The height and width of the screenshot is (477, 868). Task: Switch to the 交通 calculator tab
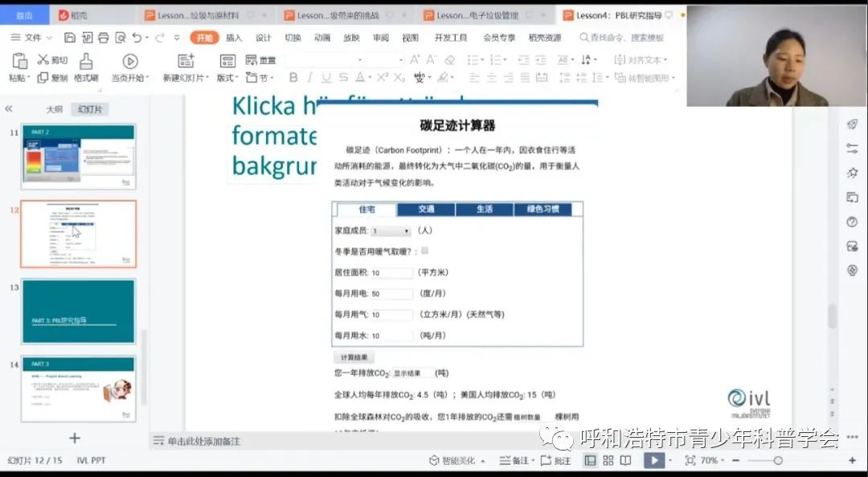(426, 210)
